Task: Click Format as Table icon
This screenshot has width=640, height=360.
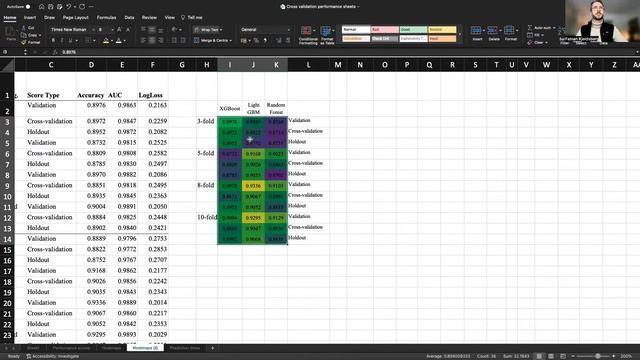Action: coord(326,31)
